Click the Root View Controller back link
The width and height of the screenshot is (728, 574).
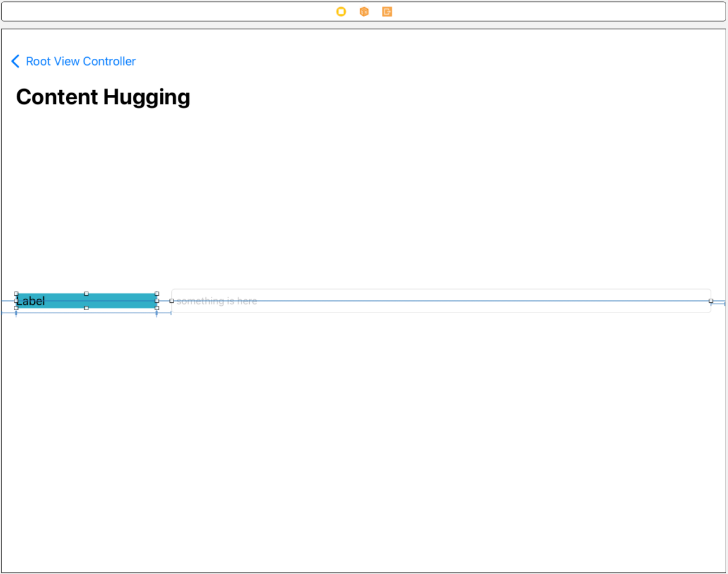pos(80,61)
